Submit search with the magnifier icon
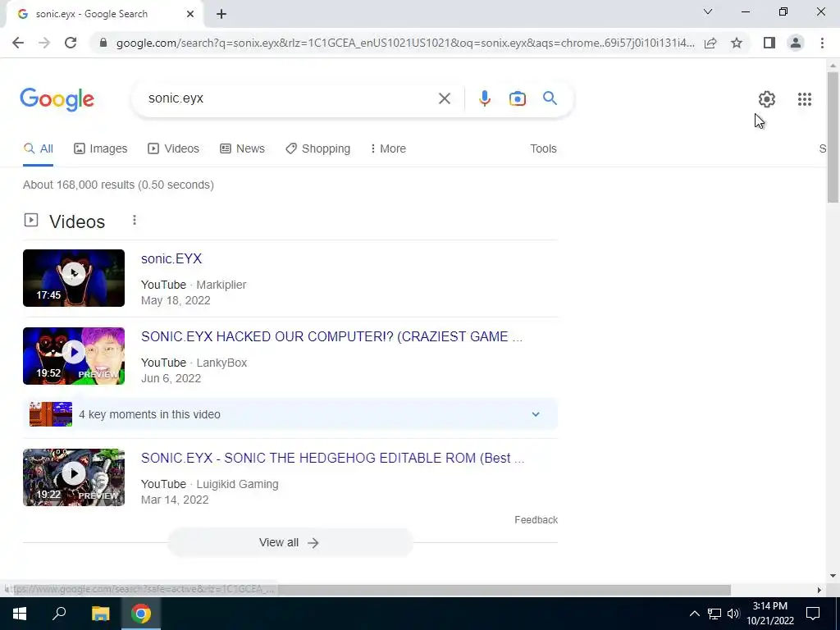 click(550, 98)
